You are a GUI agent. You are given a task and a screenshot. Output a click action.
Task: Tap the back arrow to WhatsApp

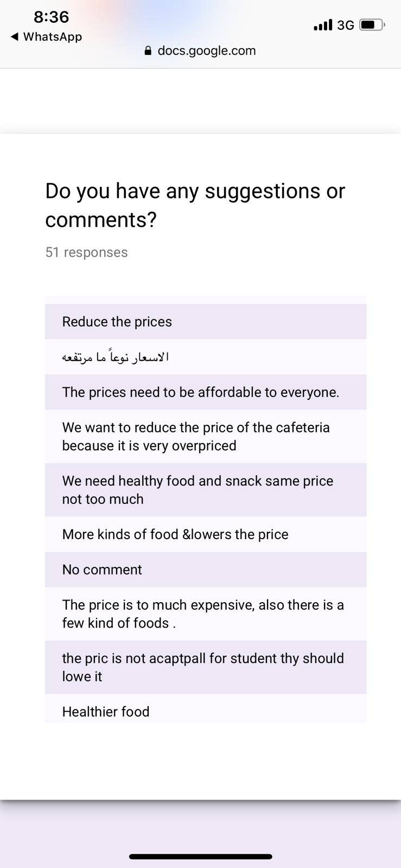tap(15, 37)
